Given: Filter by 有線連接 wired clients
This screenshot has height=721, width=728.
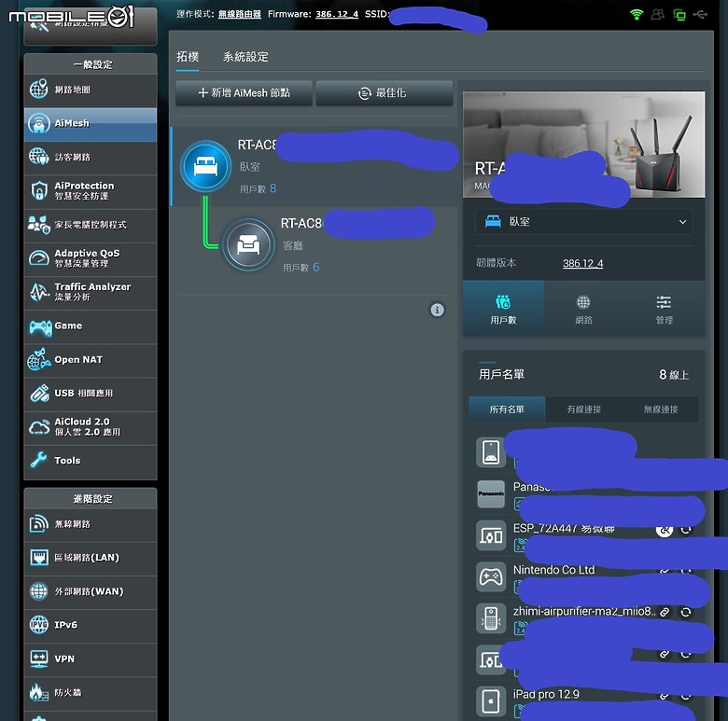Looking at the screenshot, I should coord(583,409).
